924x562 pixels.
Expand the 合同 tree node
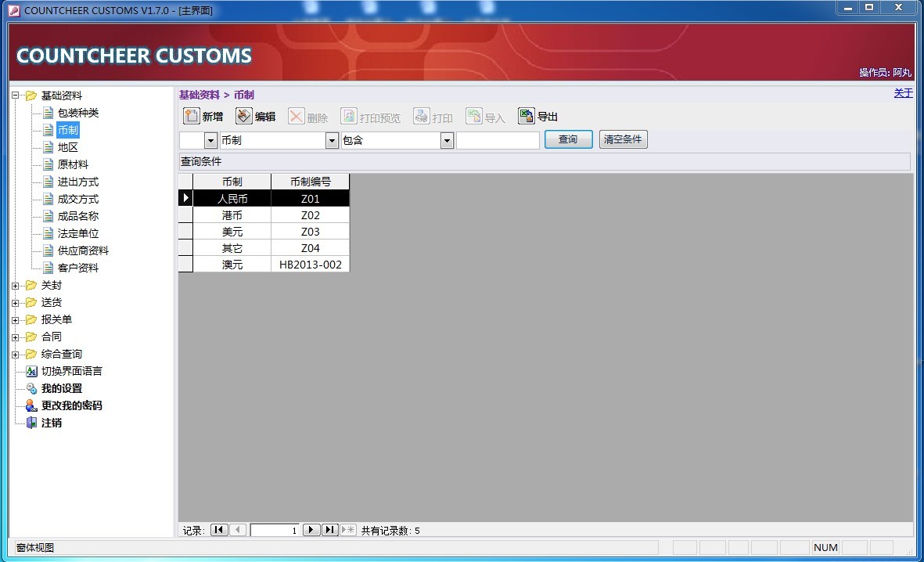click(16, 337)
